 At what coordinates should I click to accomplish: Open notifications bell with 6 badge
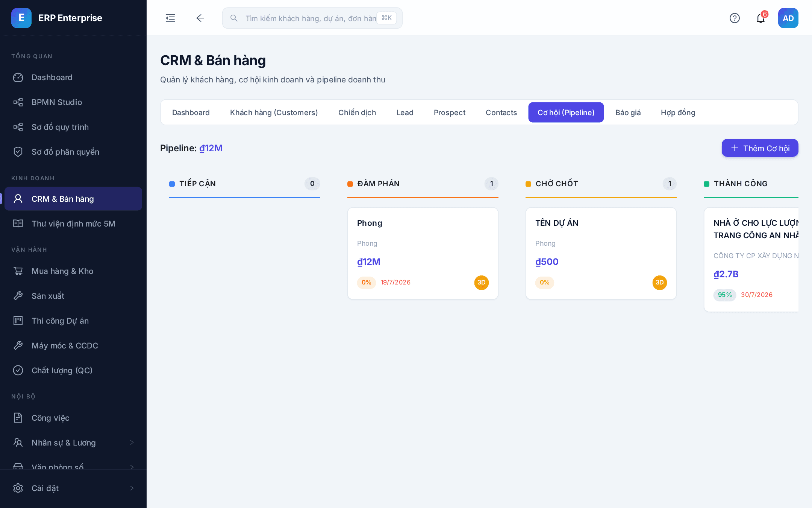coord(761,18)
